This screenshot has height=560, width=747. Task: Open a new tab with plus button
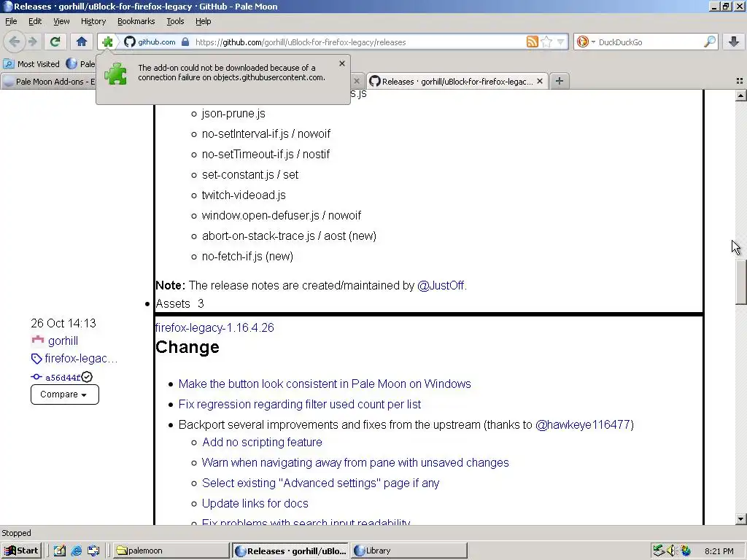[560, 82]
